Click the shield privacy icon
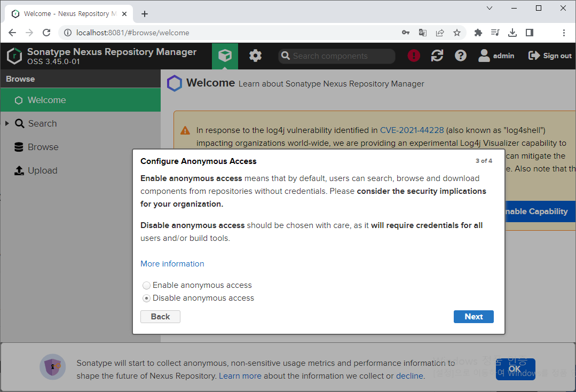 point(52,367)
